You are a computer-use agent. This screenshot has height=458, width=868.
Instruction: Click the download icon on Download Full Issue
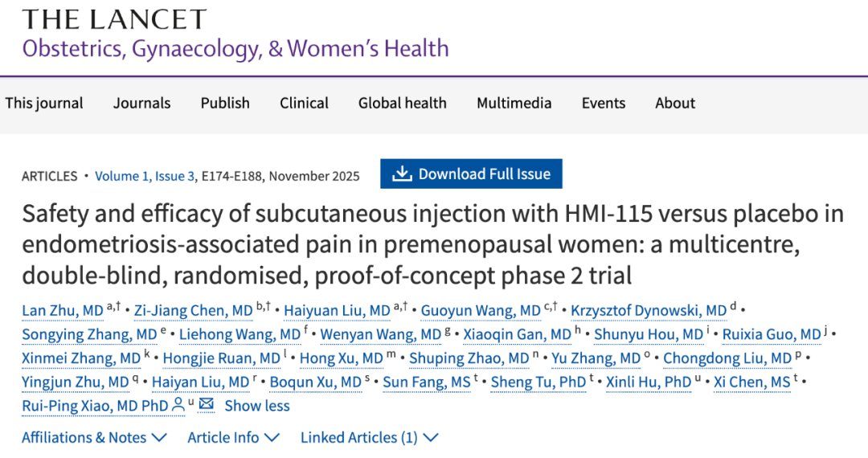pos(402,174)
